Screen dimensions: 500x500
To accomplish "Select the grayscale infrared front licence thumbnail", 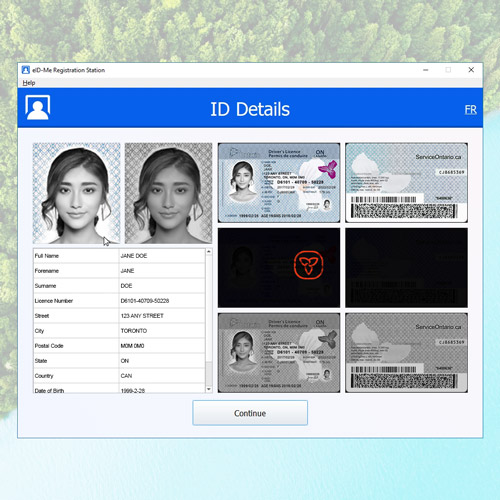I will click(x=279, y=353).
